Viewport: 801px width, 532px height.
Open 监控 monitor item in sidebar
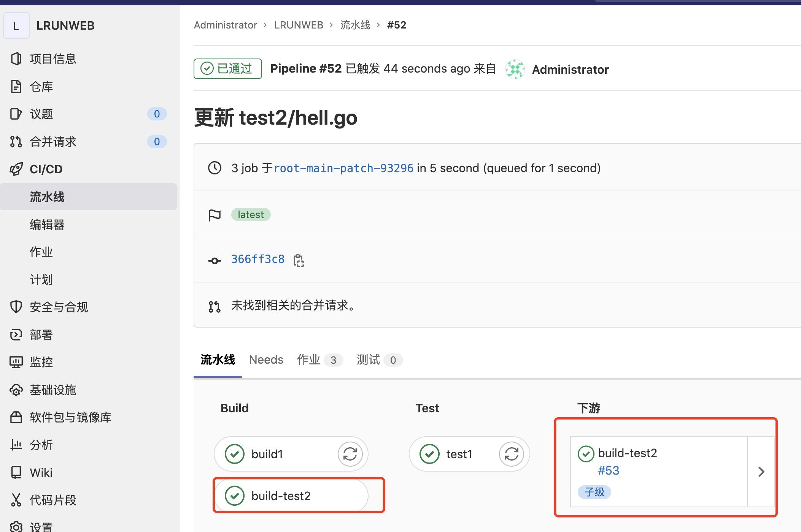click(x=41, y=362)
